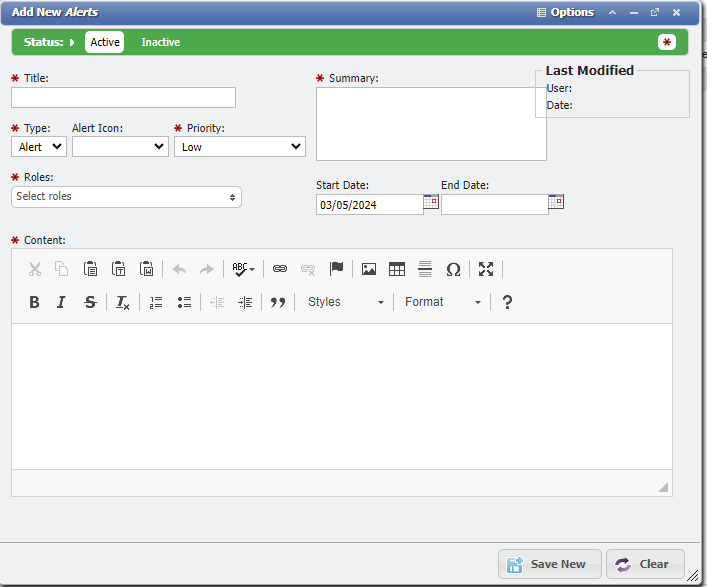Click the Save New button
Screen dimensions: 707x587
coord(549,564)
